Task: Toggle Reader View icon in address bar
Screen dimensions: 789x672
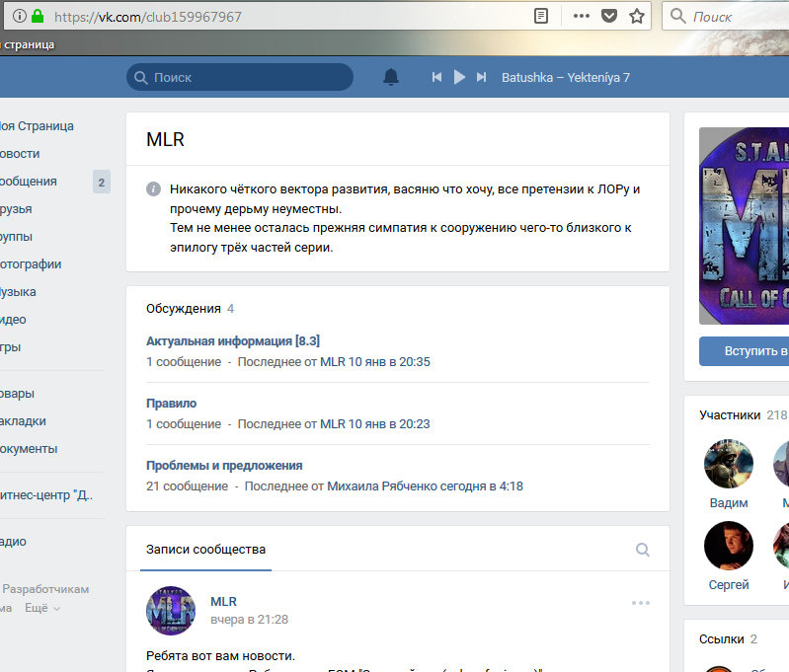Action: (x=541, y=16)
